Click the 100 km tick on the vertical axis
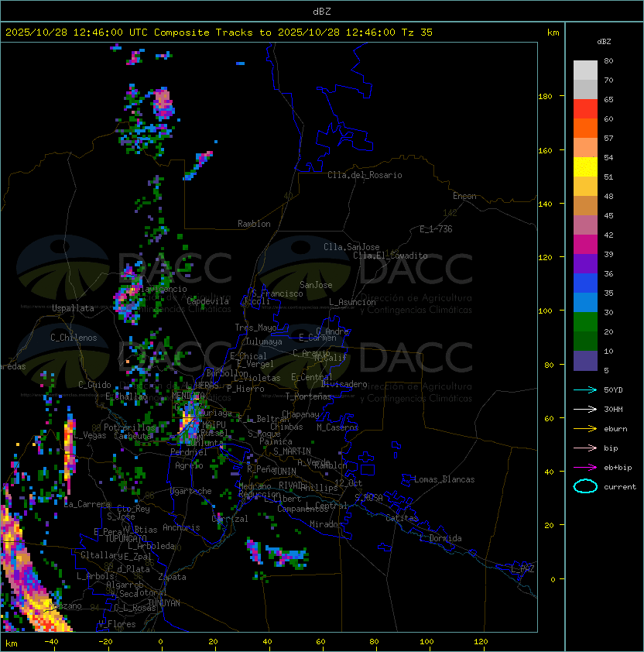The image size is (644, 652). [x=545, y=311]
